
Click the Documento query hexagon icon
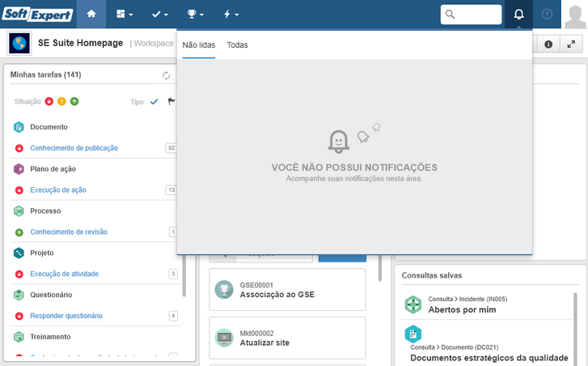[412, 334]
